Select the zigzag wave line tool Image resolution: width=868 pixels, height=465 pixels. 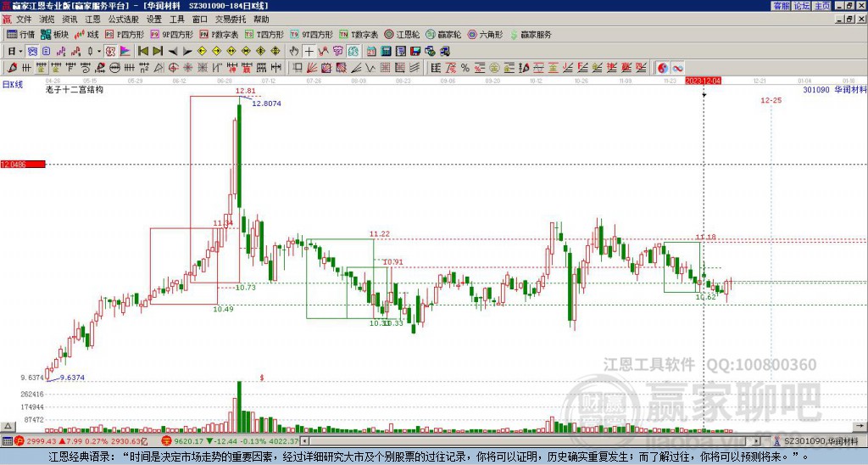coord(370,68)
